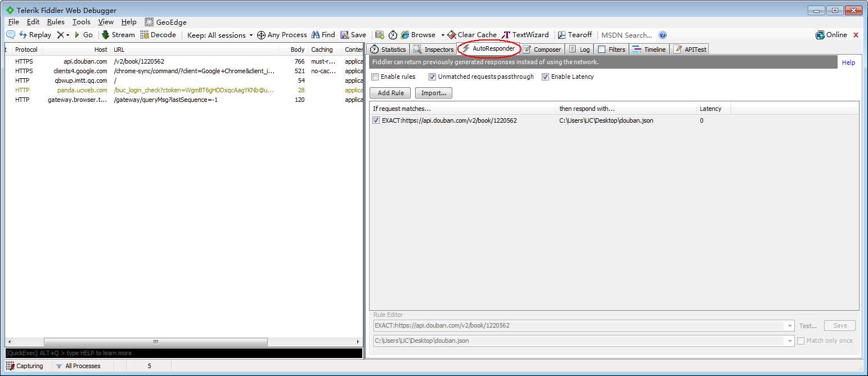Sort sessions by Host column header
The width and height of the screenshot is (868, 376).
[x=77, y=50]
